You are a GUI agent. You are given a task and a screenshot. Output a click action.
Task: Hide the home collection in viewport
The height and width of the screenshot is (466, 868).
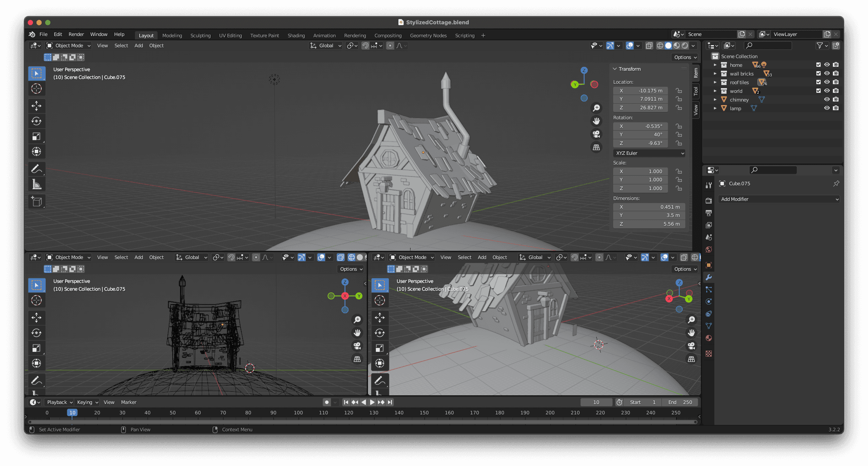point(827,65)
